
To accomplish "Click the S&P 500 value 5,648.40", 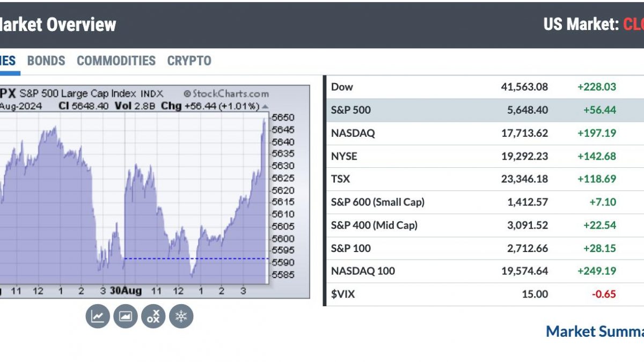I will click(526, 110).
